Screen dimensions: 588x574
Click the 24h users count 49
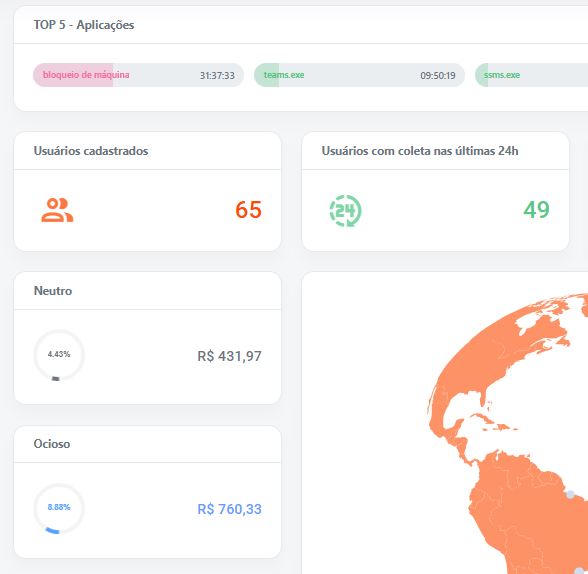[x=536, y=210]
